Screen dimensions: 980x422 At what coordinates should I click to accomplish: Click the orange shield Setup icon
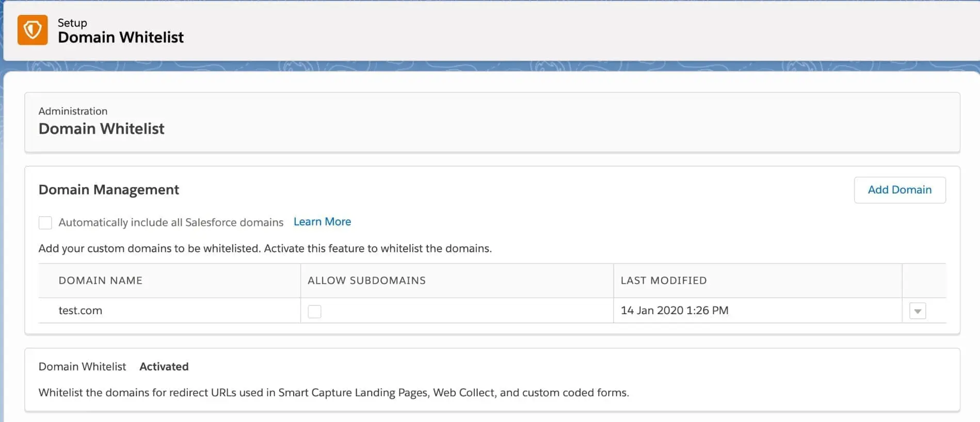coord(33,30)
